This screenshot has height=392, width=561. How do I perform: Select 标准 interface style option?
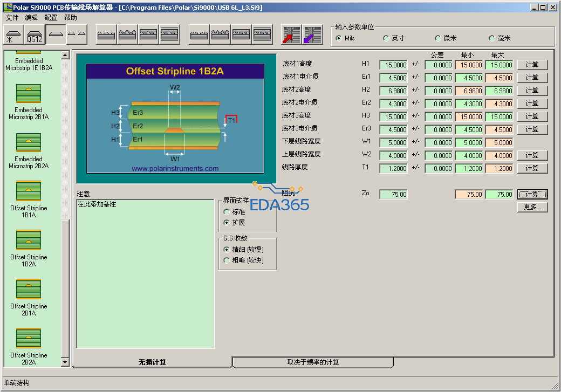[226, 212]
